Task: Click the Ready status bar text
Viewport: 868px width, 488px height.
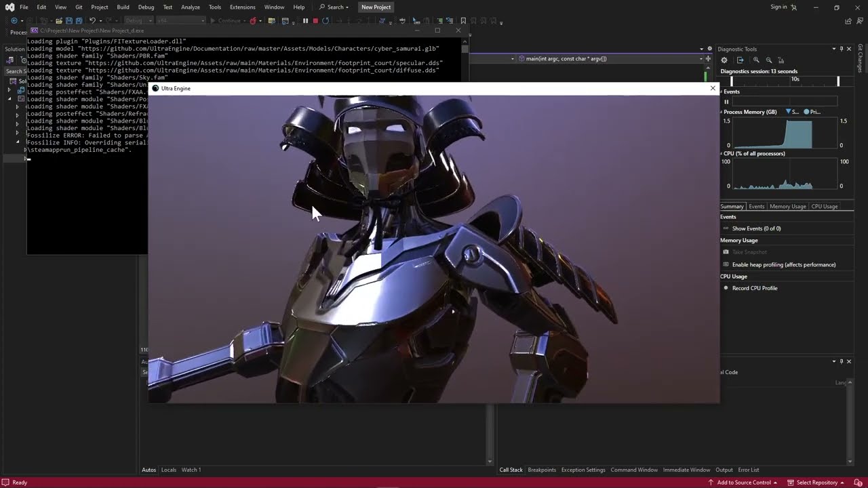Action: pos(20,483)
